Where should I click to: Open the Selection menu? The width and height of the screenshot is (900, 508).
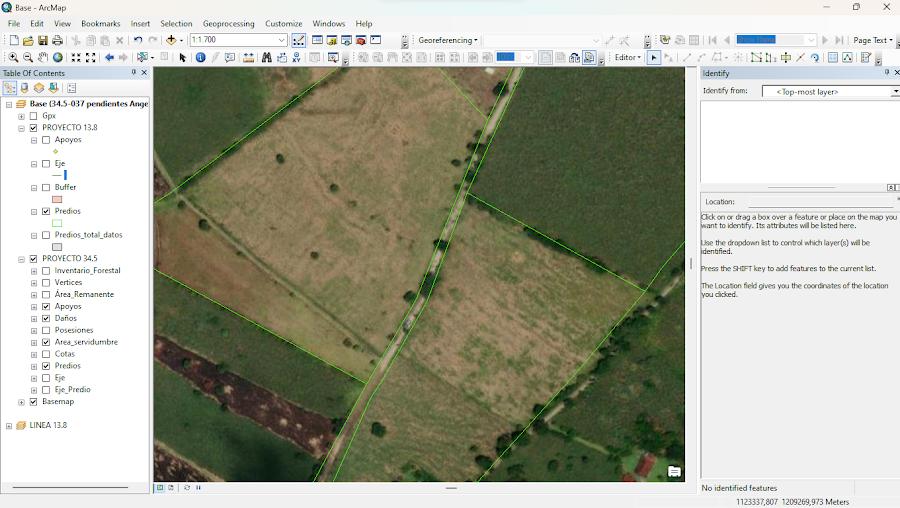(x=176, y=24)
